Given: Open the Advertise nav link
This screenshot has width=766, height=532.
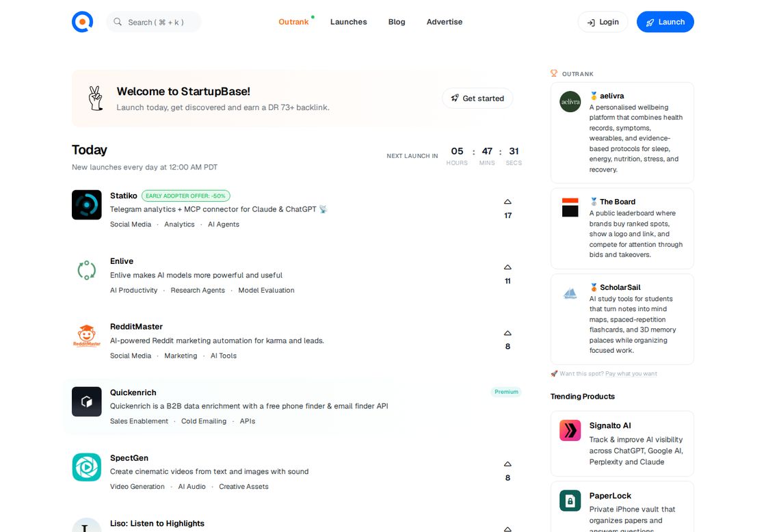Looking at the screenshot, I should point(445,22).
